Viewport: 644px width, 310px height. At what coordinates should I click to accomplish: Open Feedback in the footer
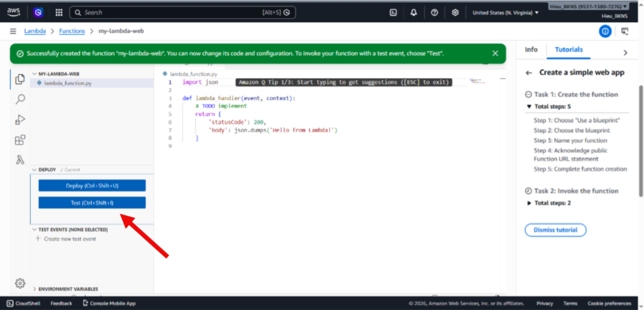pyautogui.click(x=61, y=304)
